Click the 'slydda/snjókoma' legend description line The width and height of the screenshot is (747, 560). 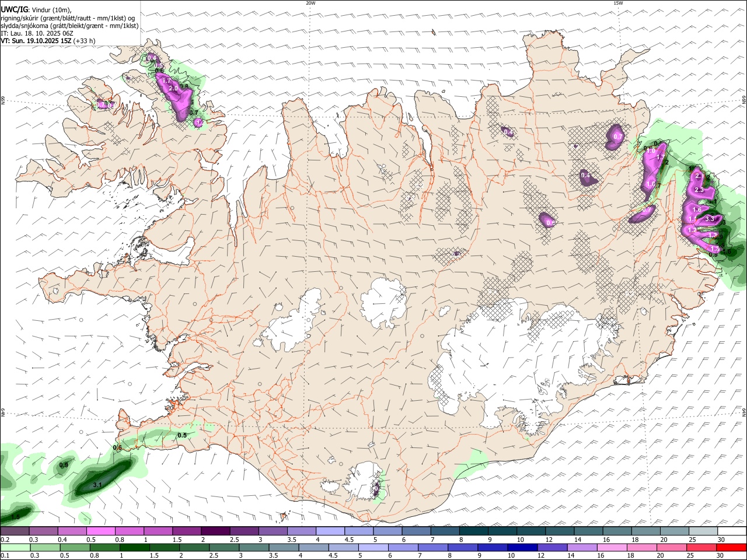69,26
